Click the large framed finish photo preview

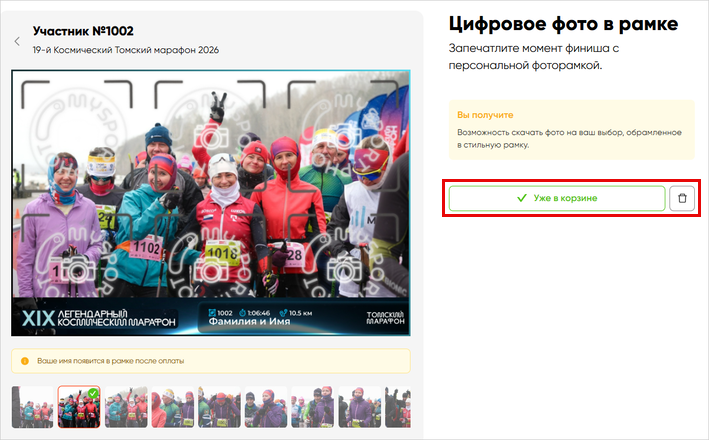pyautogui.click(x=210, y=190)
